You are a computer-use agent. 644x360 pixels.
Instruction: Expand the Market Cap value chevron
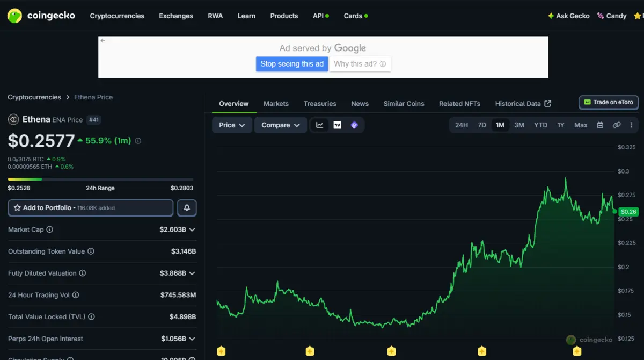pos(192,229)
